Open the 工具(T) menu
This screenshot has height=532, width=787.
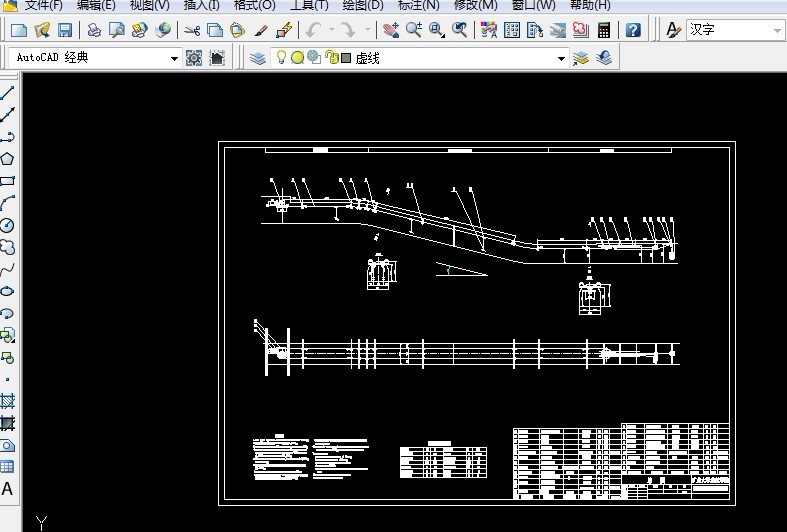coord(309,6)
